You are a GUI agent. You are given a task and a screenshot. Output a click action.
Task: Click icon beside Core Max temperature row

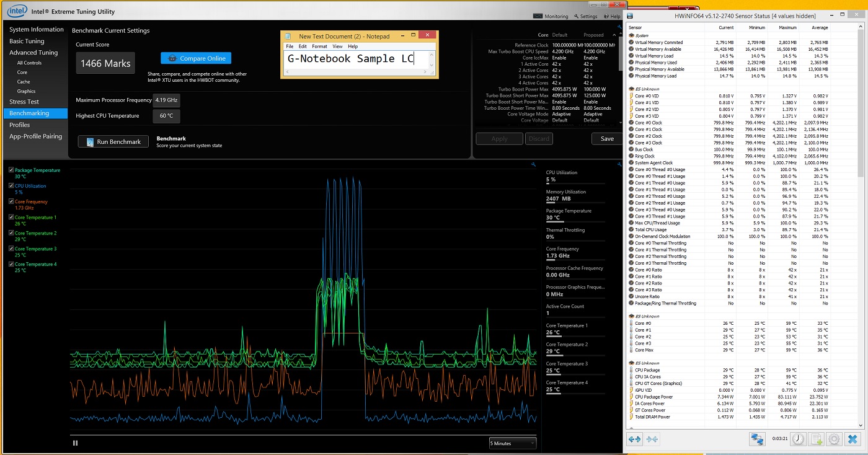[631, 350]
